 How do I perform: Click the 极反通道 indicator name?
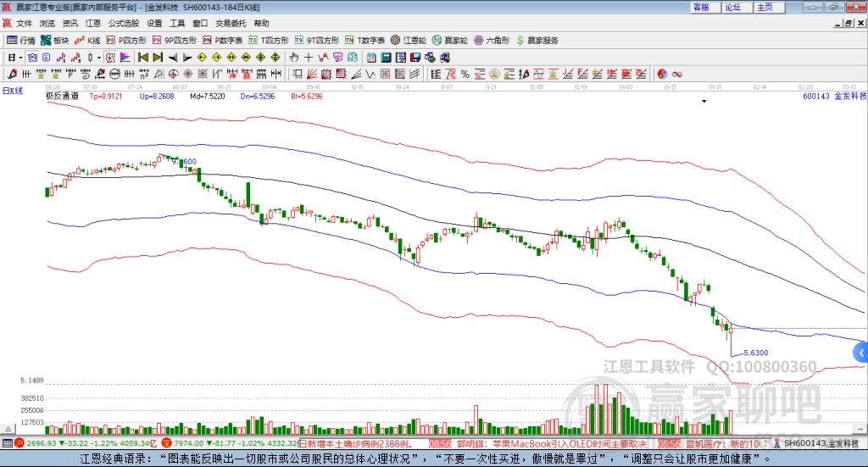click(x=62, y=96)
